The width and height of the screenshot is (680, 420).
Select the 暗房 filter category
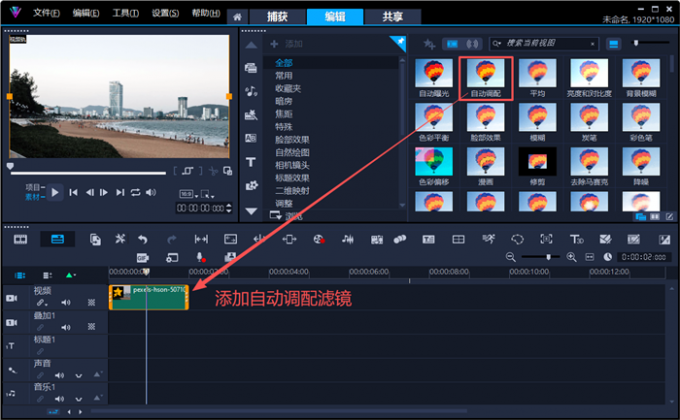pos(284,101)
